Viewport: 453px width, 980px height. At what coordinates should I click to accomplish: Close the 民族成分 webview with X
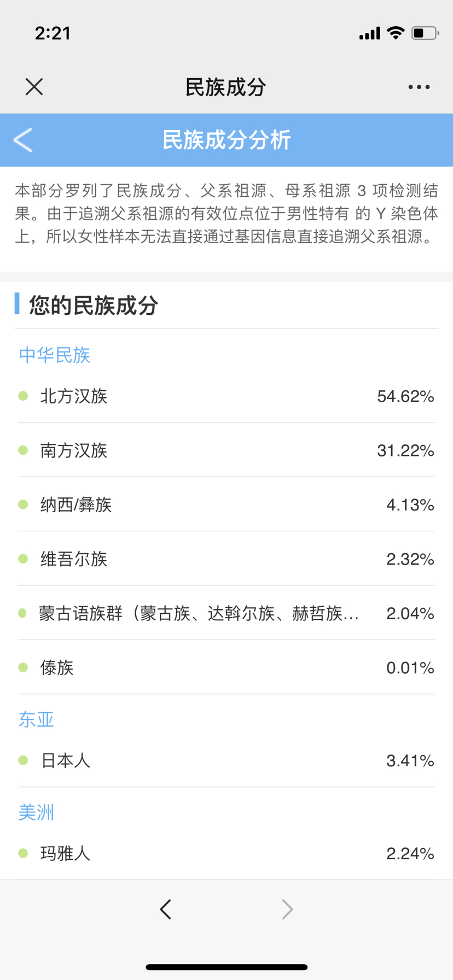pyautogui.click(x=34, y=87)
